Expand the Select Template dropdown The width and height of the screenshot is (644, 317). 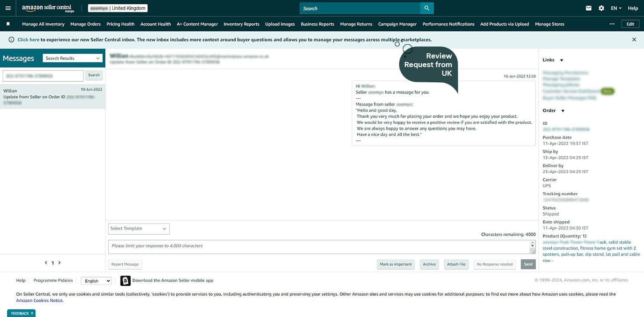pyautogui.click(x=139, y=229)
